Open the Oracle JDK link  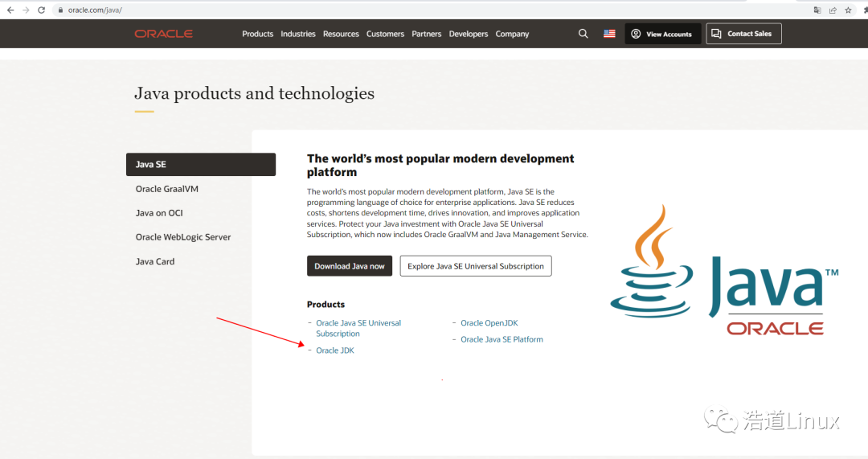[x=335, y=350]
